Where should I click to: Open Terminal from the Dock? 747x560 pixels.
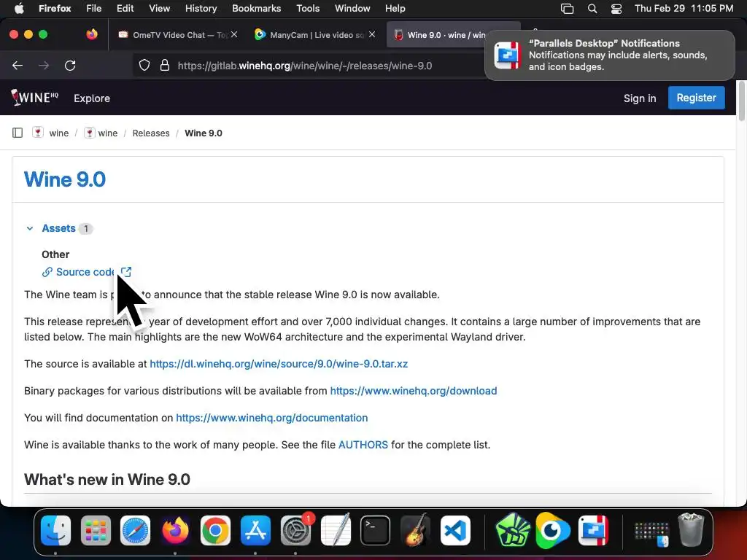(375, 530)
